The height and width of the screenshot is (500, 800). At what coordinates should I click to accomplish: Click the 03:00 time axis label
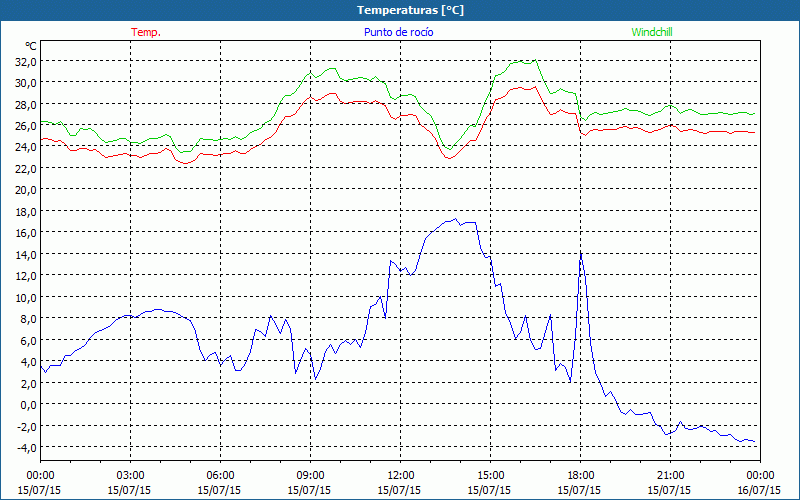(130, 476)
